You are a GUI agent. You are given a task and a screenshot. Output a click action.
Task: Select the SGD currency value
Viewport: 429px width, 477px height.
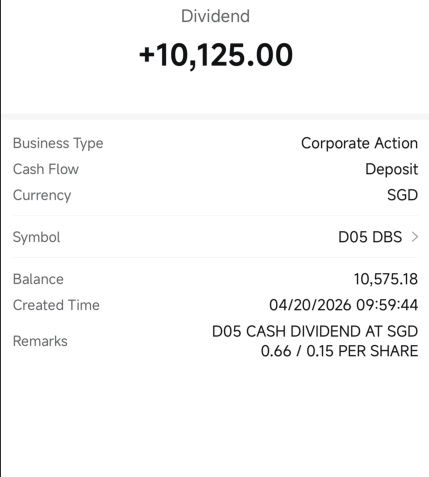tap(402, 195)
